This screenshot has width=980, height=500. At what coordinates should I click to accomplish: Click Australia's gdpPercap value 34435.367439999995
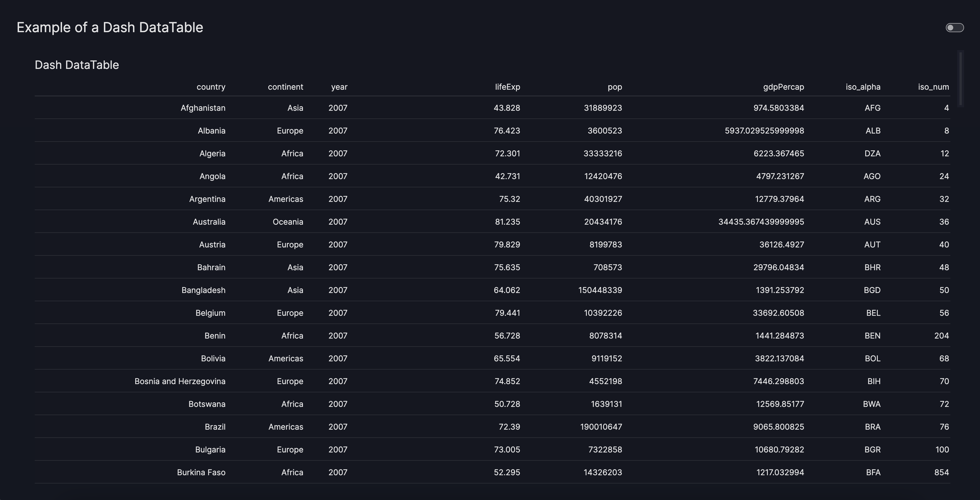pyautogui.click(x=761, y=222)
